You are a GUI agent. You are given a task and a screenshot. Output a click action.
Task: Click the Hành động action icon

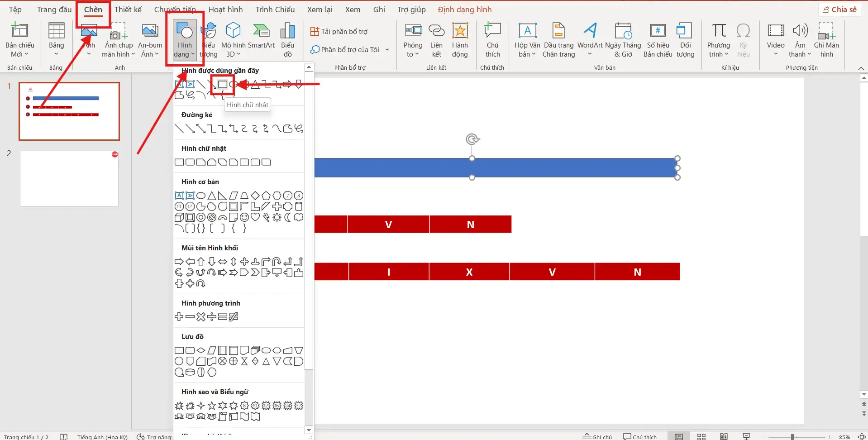pos(460,40)
